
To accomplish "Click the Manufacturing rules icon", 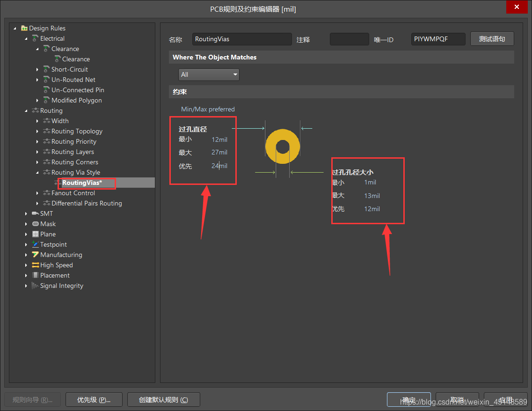I will click(x=36, y=255).
